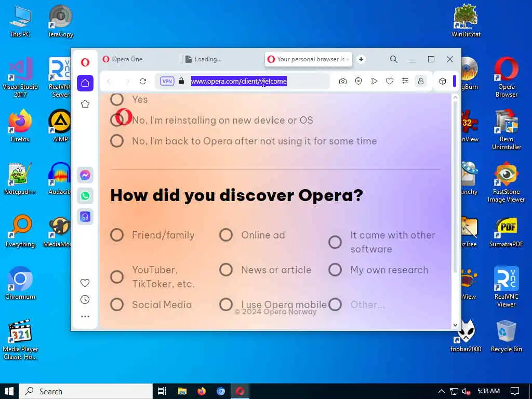Select 'No, I'm reinstalling on new device' option
Screen dimensions: 532x399
[117, 120]
